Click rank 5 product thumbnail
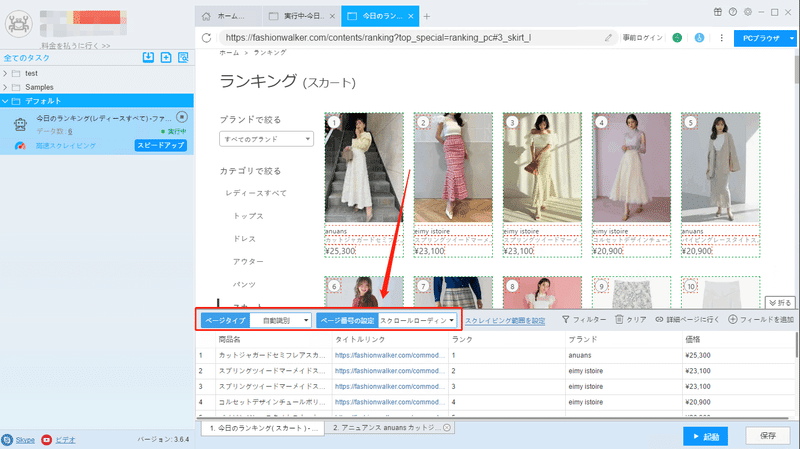Image resolution: width=800 pixels, height=449 pixels. [720, 168]
